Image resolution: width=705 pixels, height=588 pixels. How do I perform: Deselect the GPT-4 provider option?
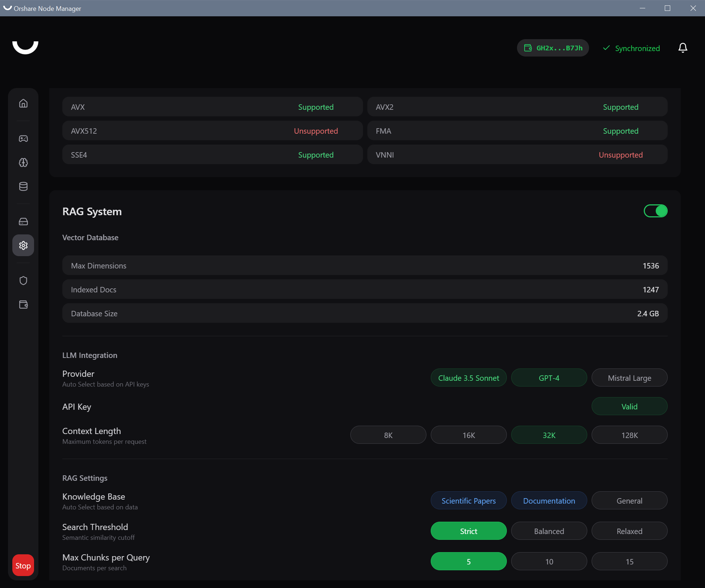(549, 378)
